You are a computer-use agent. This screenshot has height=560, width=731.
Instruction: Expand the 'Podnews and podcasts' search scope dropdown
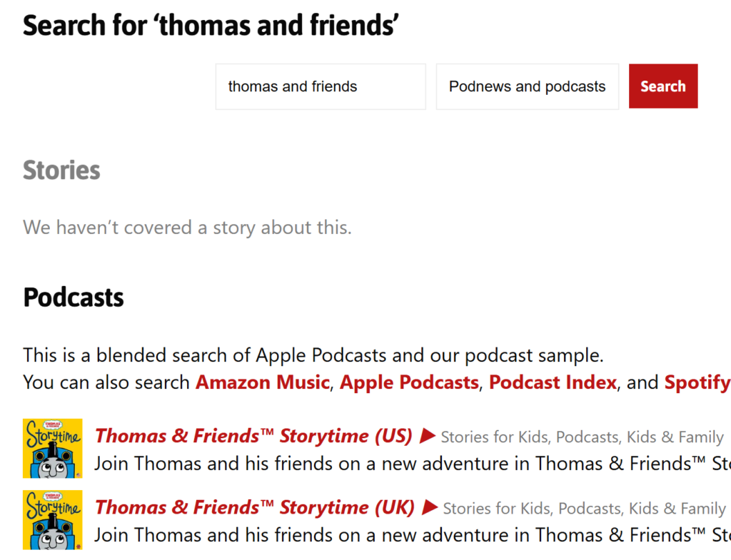528,86
